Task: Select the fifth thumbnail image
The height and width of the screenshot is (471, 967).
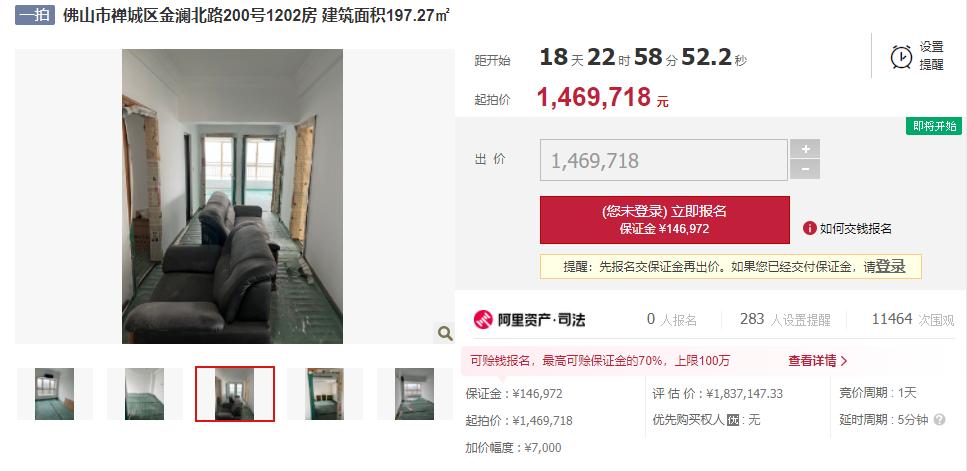Action: pos(414,394)
